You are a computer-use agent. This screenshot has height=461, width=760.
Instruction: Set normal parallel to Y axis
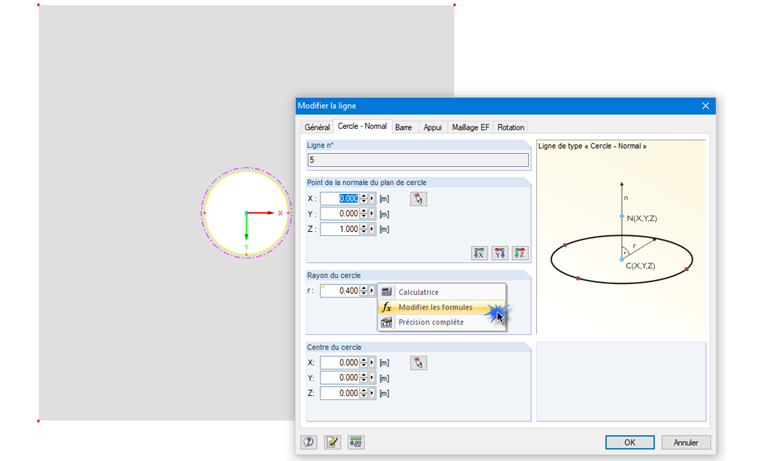click(x=500, y=253)
